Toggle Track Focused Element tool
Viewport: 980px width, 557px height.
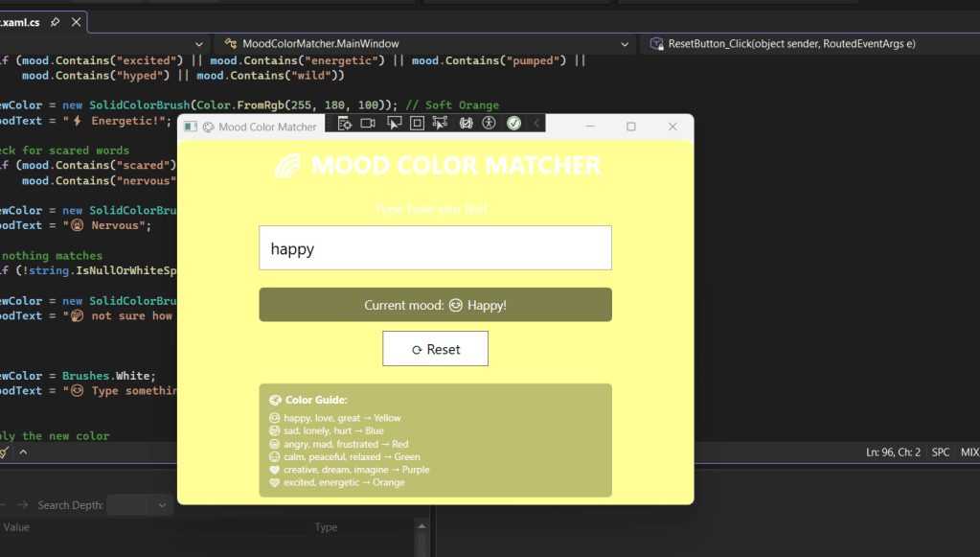coord(441,124)
